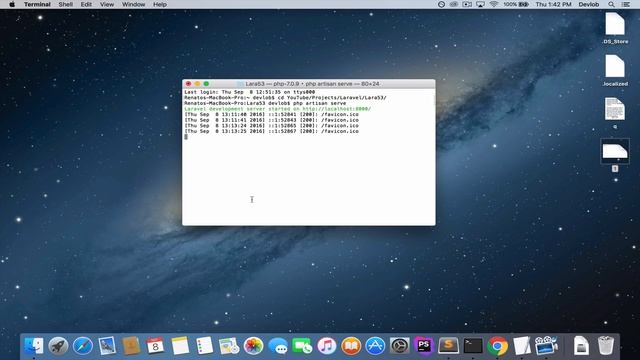Screen dimensions: 640x360
Task: Click the localhost:8000 server URL line
Action: pos(278,109)
